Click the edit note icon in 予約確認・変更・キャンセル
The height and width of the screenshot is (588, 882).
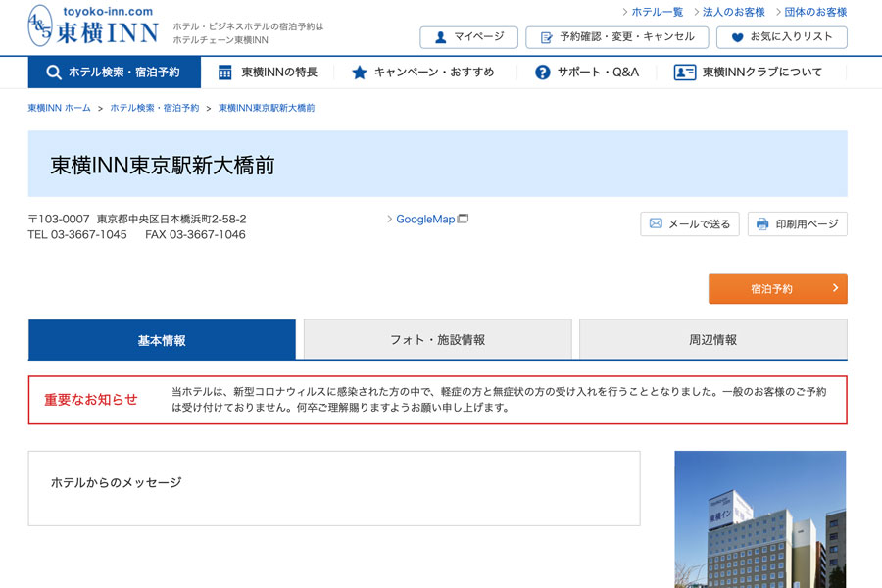pyautogui.click(x=546, y=37)
